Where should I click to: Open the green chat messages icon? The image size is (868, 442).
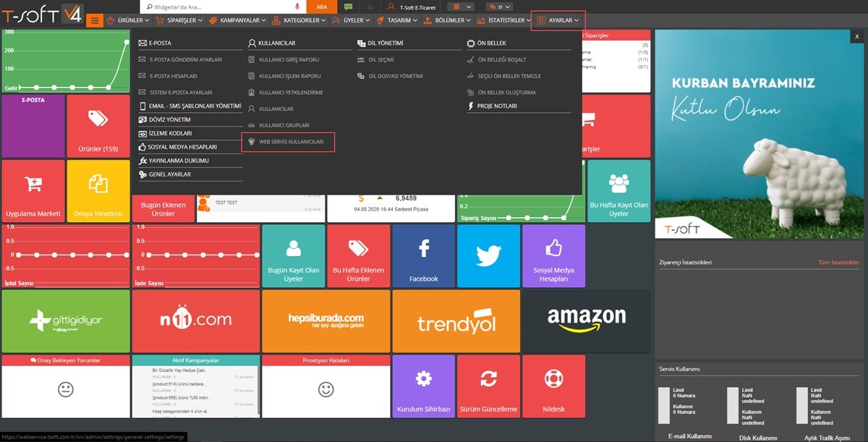[x=348, y=7]
